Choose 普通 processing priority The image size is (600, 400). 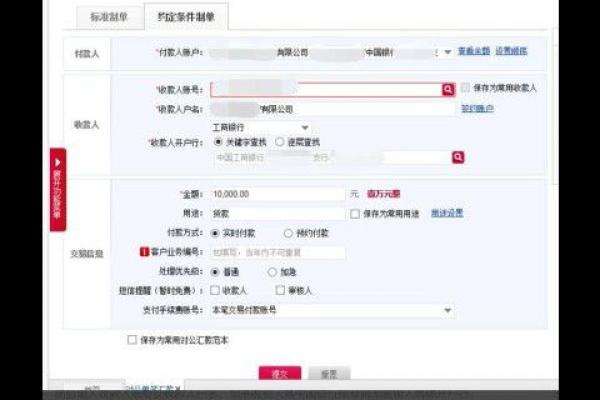tap(215, 272)
